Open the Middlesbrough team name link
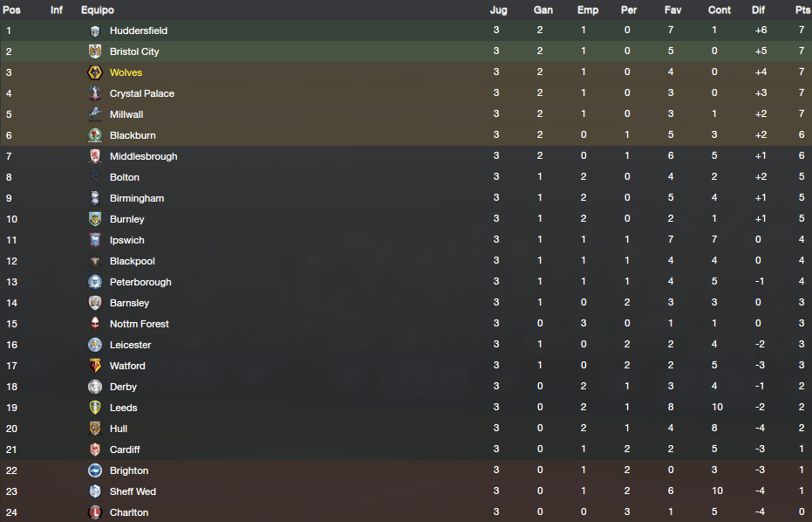 click(143, 156)
